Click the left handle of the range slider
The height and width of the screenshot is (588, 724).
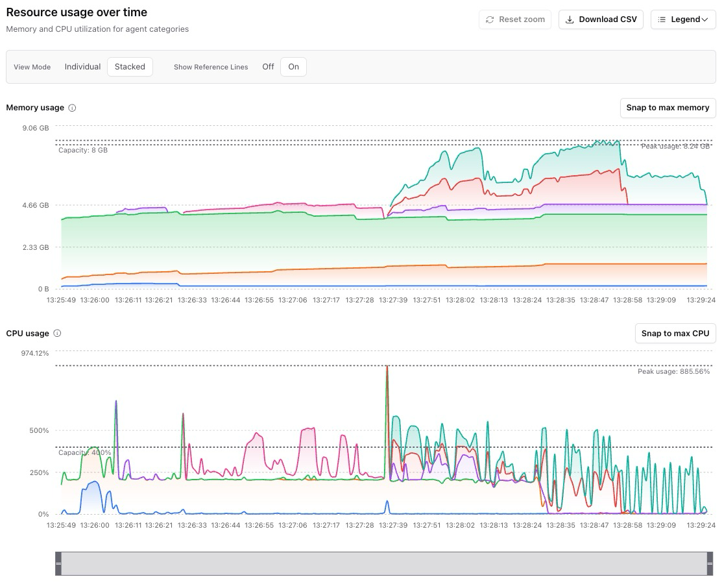[60, 563]
